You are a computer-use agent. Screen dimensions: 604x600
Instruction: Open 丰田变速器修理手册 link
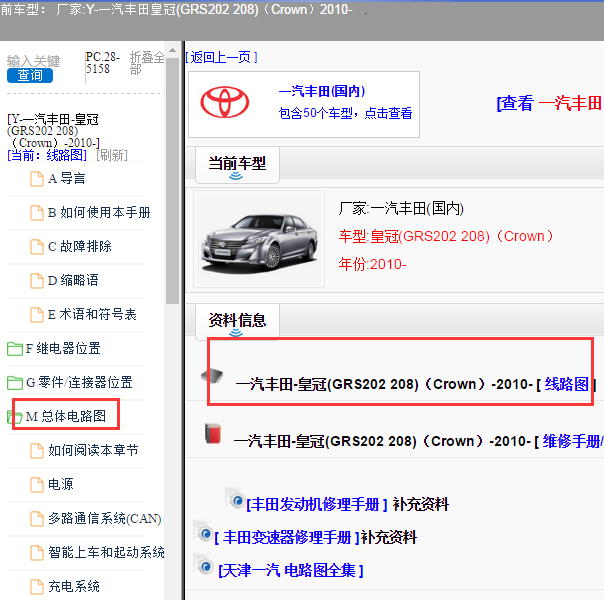click(287, 538)
